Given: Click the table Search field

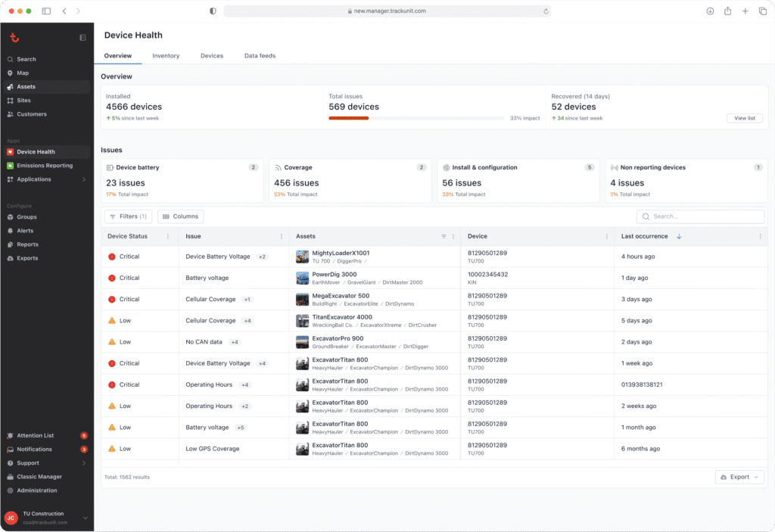Looking at the screenshot, I should click(700, 216).
